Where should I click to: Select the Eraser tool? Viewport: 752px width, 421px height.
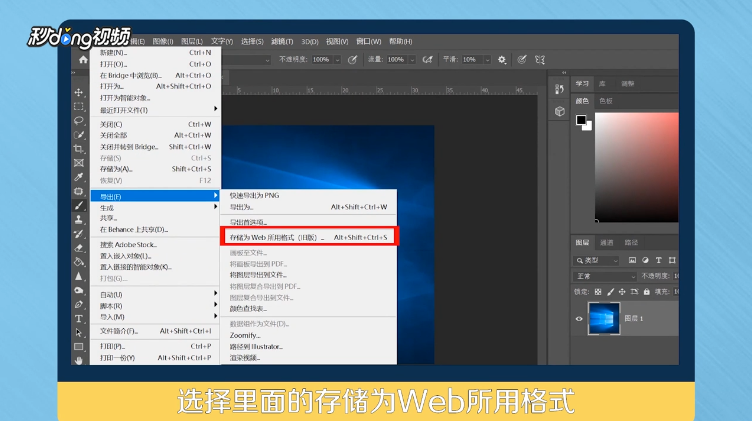79,248
